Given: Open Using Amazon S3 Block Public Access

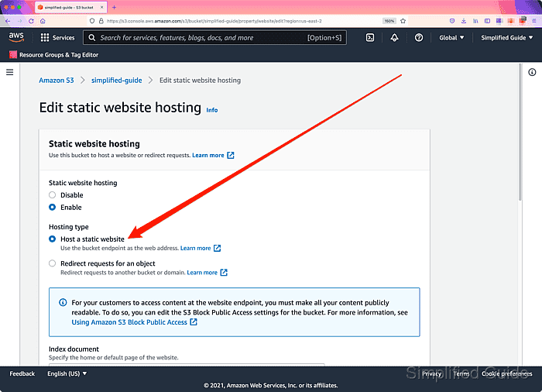Looking at the screenshot, I should tap(129, 322).
